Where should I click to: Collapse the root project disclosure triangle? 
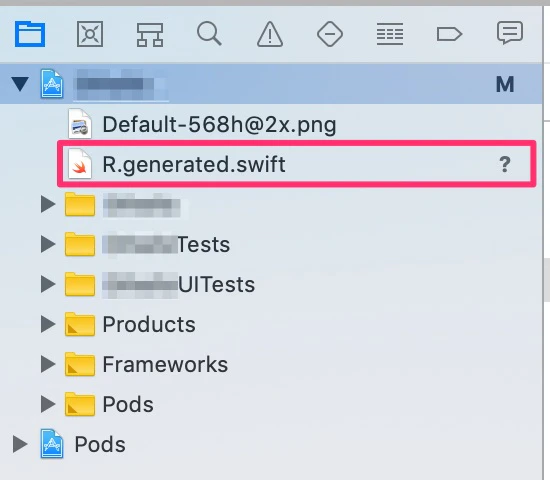[x=20, y=84]
